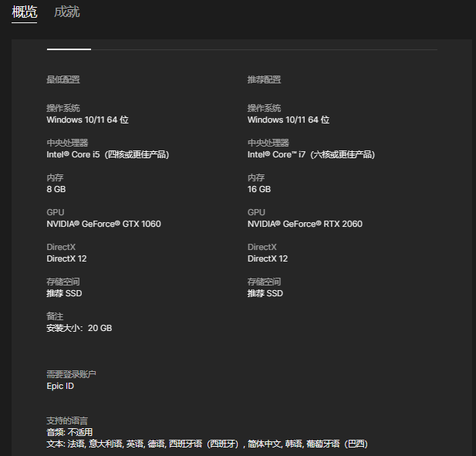
Task: Click the 操作系统 label under 推荐配置
Action: (264, 108)
